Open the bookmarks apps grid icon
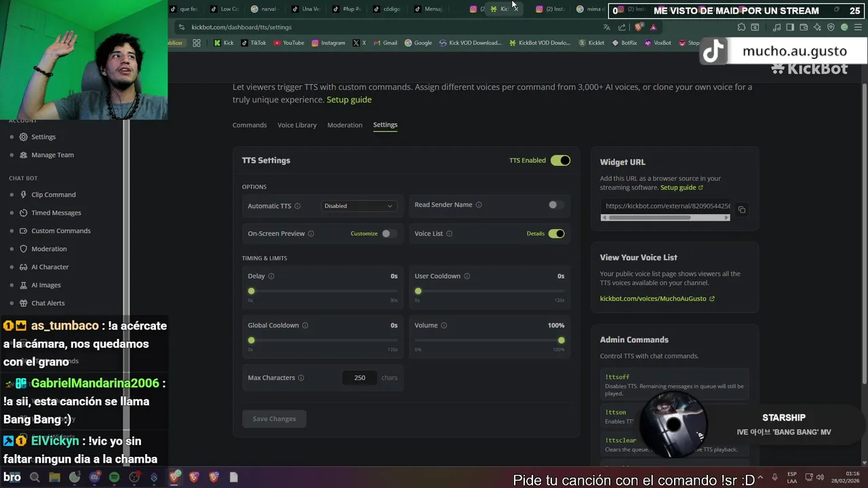Viewport: 868px width, 488px height. (x=197, y=43)
